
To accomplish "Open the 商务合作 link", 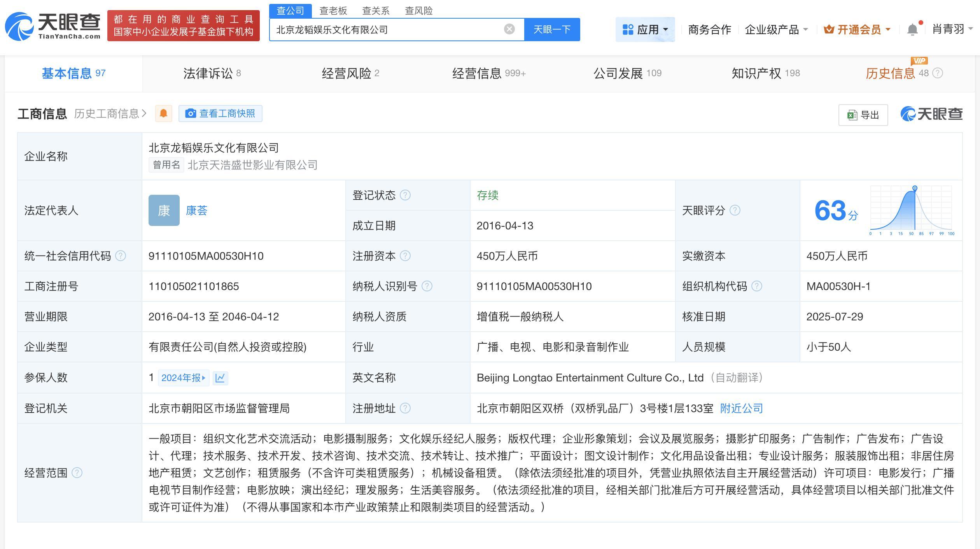I will click(x=709, y=30).
